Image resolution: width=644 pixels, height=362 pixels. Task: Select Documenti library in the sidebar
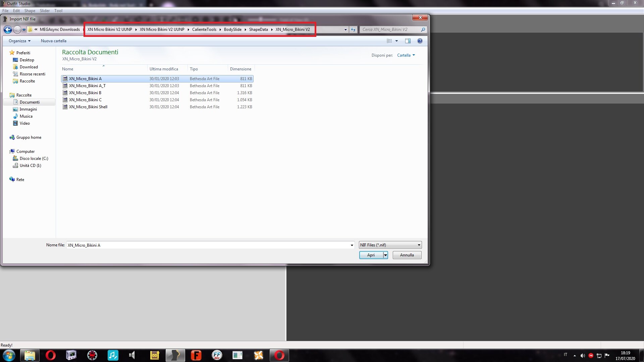(30, 102)
